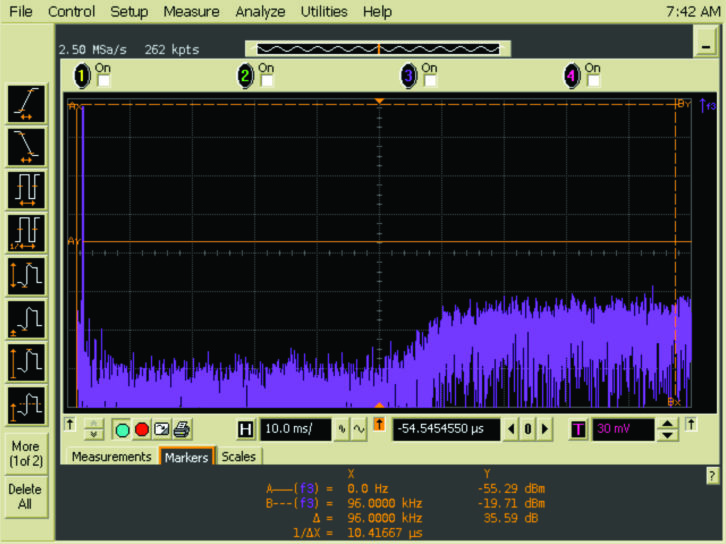Reset horizontal position with 0 button
Screen dimensions: 726x544
click(x=528, y=429)
